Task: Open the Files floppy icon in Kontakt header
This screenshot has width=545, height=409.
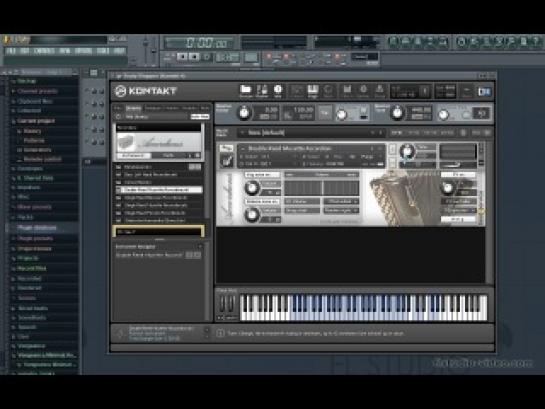Action: (x=347, y=91)
